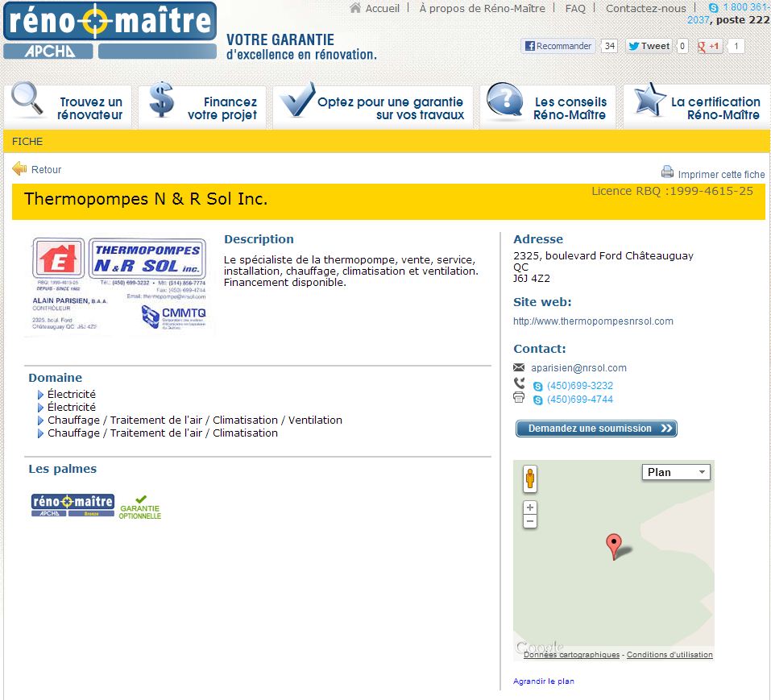
Task: Select text Chauffage / Traitement de l'air / Climatisation / Ventilation
Action: 195,420
